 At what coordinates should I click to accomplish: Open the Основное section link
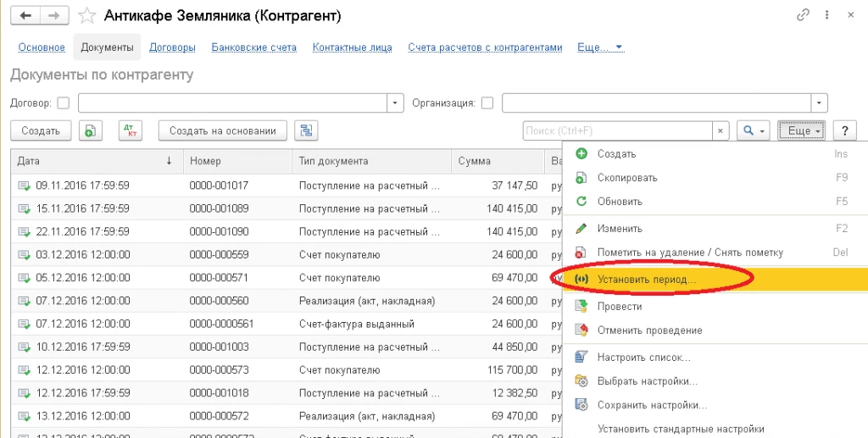pos(42,47)
